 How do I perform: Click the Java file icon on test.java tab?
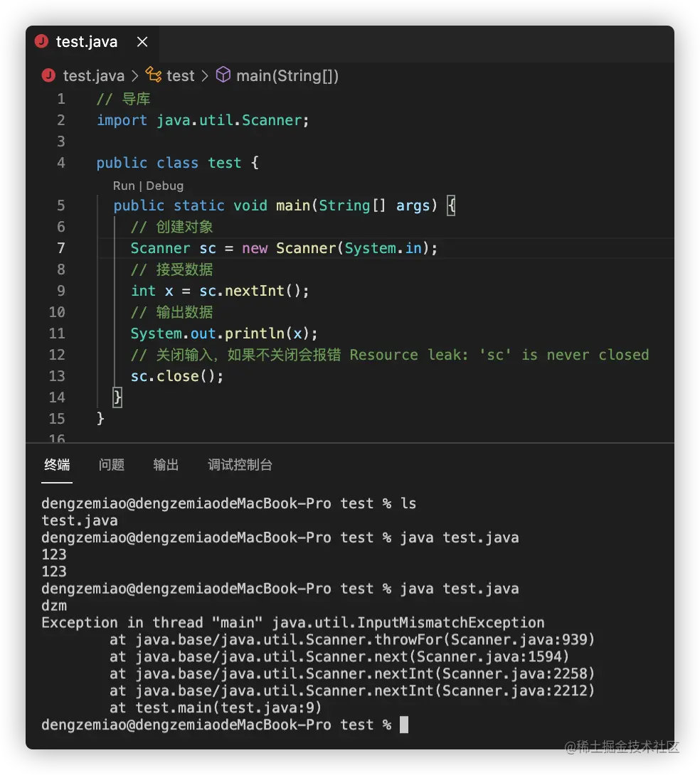point(42,41)
